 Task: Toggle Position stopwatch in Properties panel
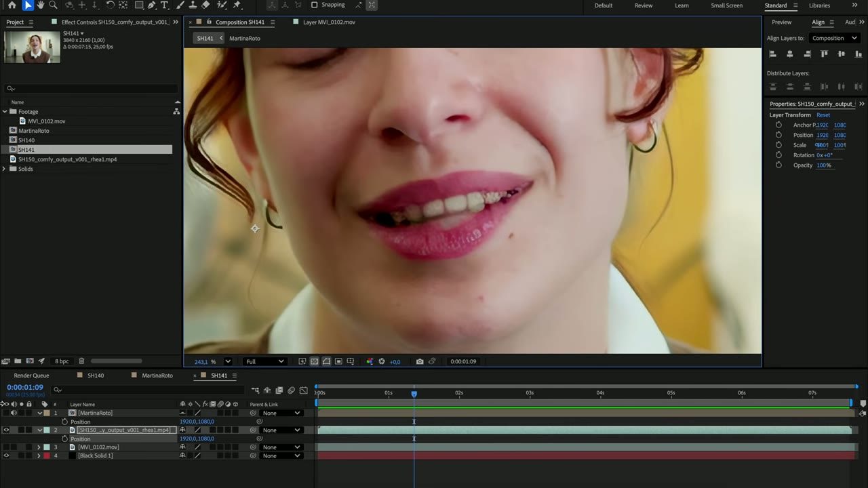[778, 135]
